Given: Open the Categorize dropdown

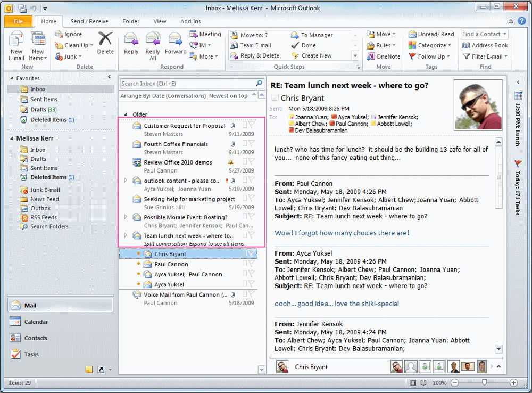Looking at the screenshot, I should click(x=431, y=45).
